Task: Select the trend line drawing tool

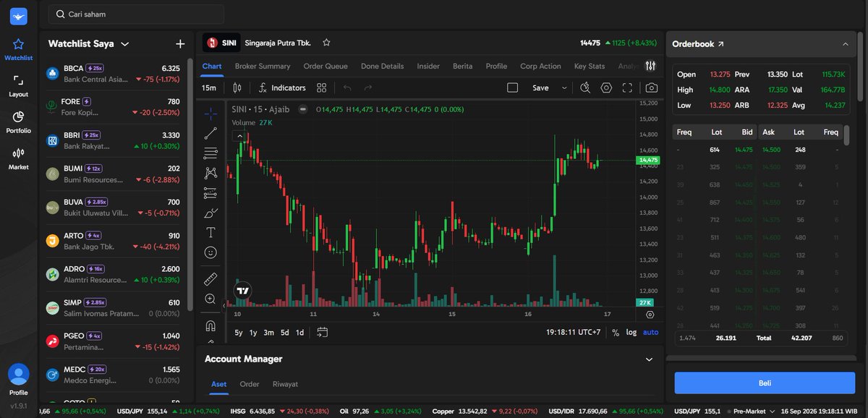Action: [210, 133]
